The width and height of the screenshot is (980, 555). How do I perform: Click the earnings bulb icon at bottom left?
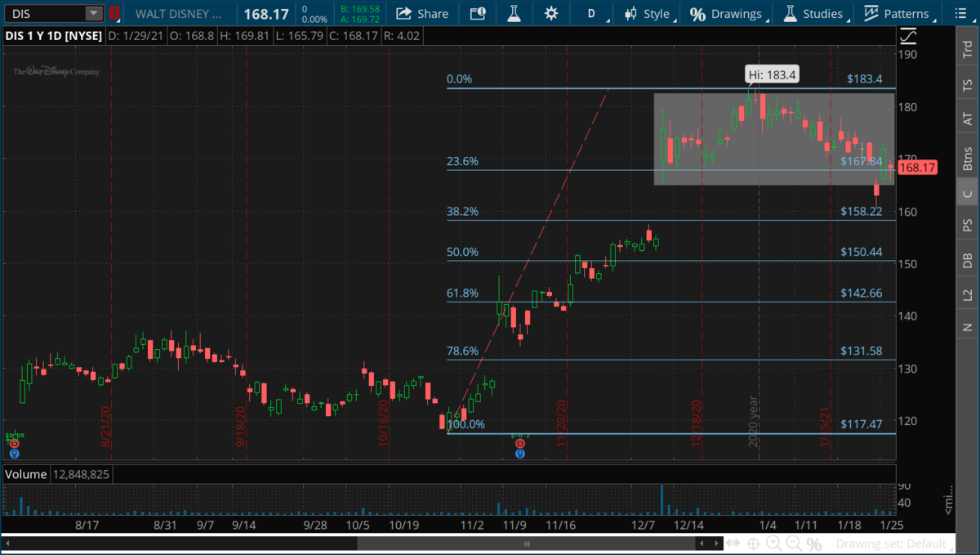click(14, 452)
